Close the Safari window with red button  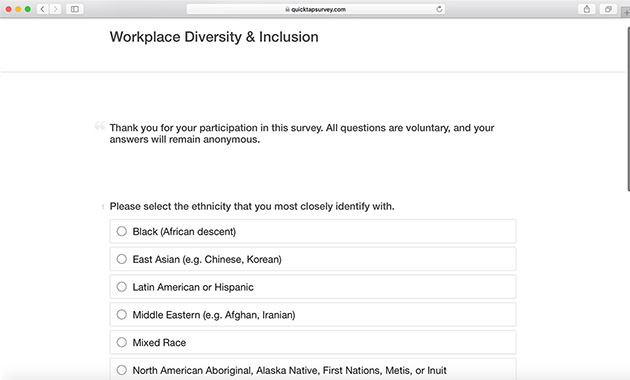(x=8, y=9)
